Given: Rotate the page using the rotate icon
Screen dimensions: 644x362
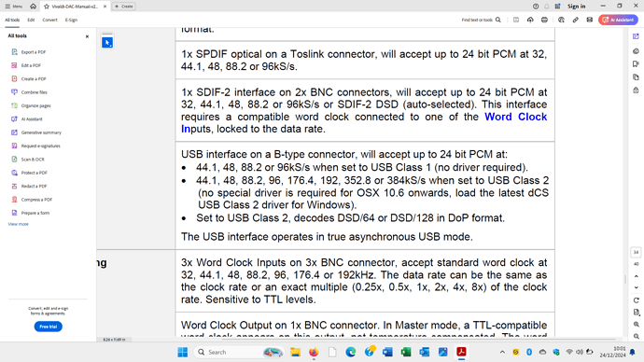Looking at the screenshot, I should (637, 300).
